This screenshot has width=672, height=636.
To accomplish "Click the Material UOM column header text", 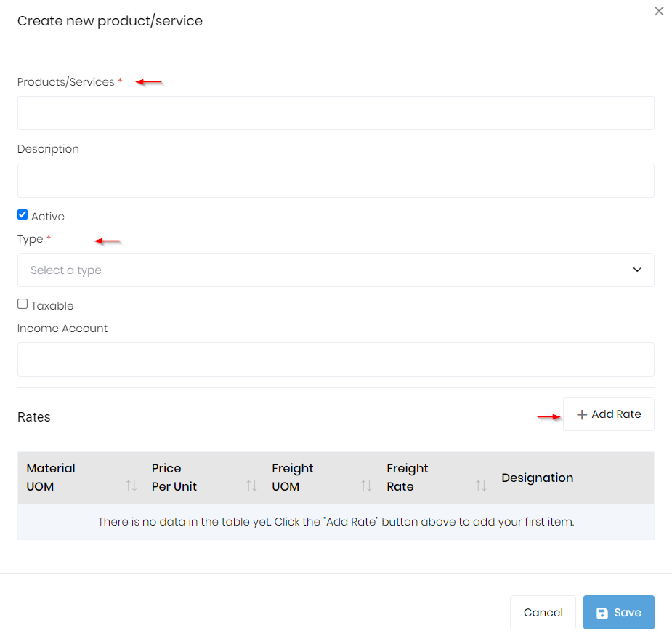I will [x=51, y=478].
